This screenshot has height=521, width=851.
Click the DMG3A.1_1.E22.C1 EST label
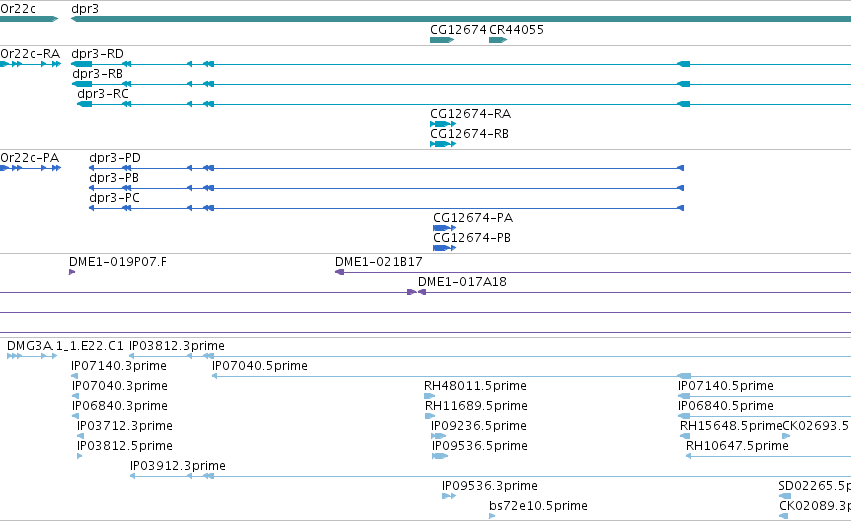[65, 346]
